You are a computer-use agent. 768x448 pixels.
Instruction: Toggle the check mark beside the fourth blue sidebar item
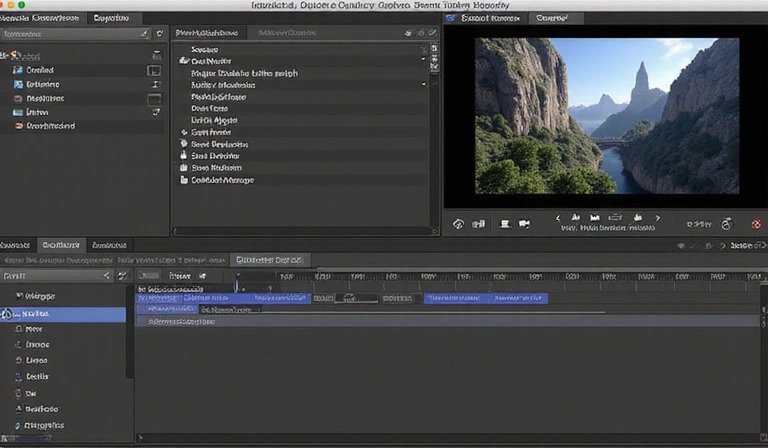[154, 113]
